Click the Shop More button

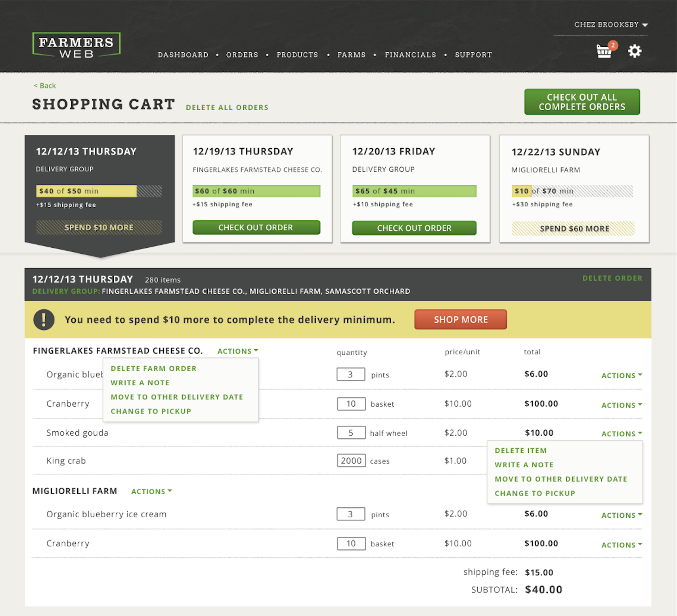461,319
